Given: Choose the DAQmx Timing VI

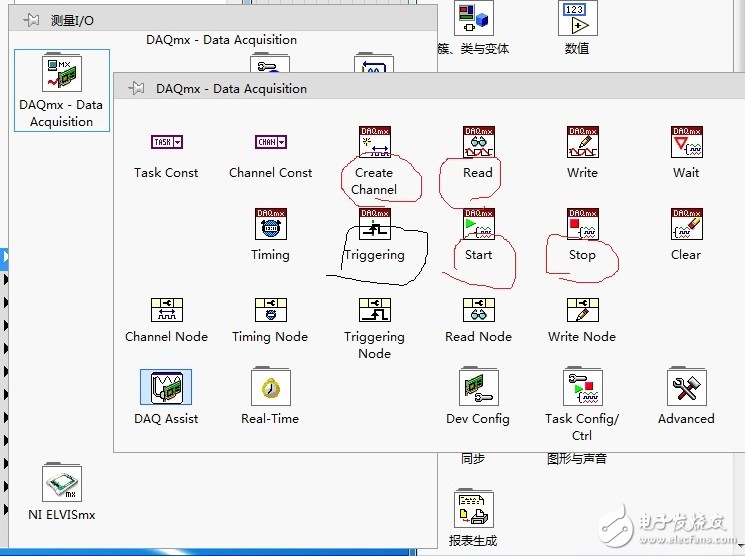Looking at the screenshot, I should tap(271, 224).
